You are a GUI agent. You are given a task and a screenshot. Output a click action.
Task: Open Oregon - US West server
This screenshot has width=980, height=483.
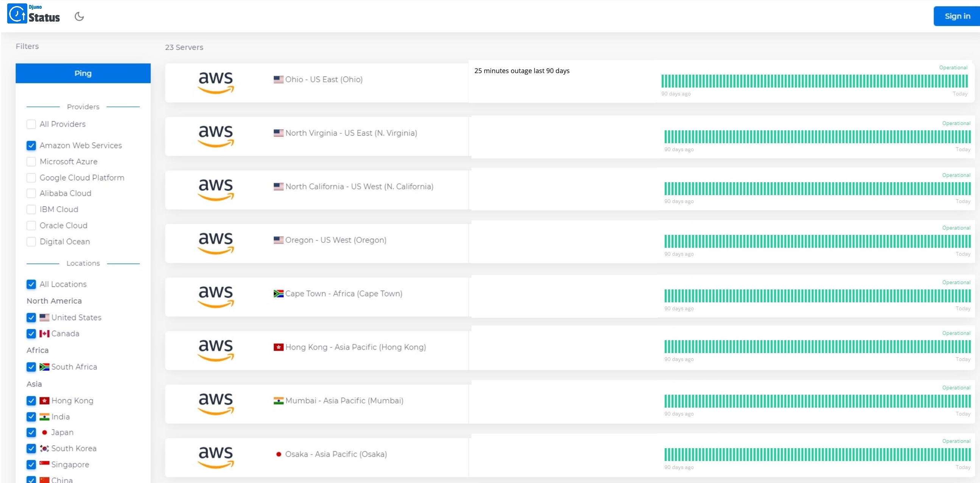tap(335, 240)
